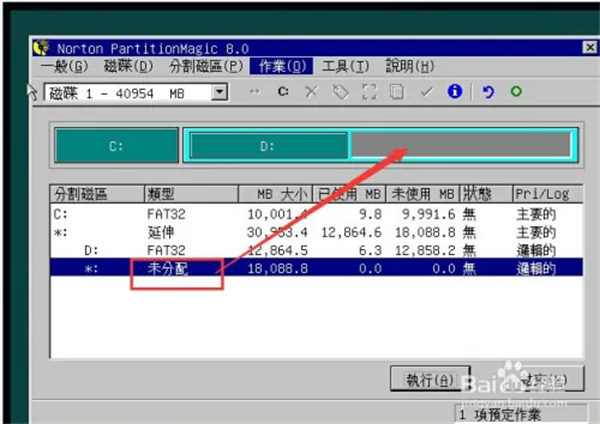
Task: Click the 磁碟 1 - 40954 MB combo field
Action: [x=136, y=93]
